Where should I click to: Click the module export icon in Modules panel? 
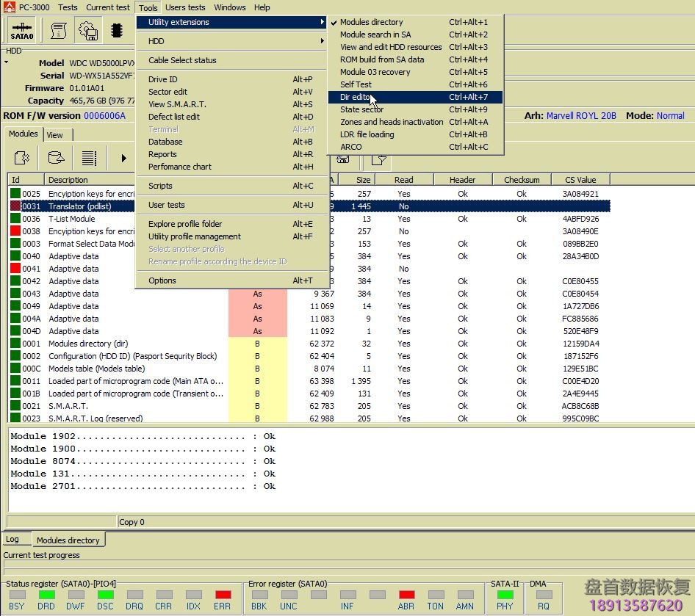56,157
